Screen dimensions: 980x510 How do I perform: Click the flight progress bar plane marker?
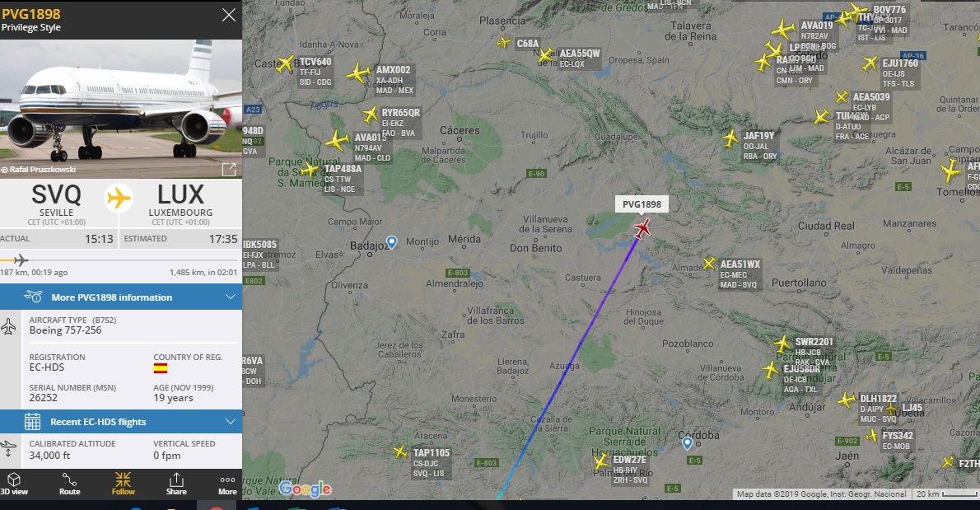click(20, 260)
